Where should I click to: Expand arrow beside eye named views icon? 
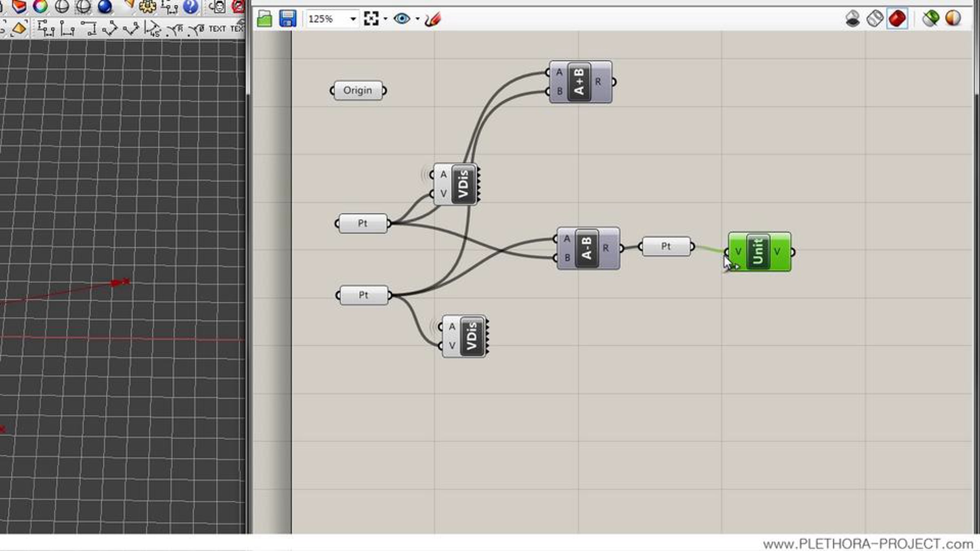coord(417,19)
